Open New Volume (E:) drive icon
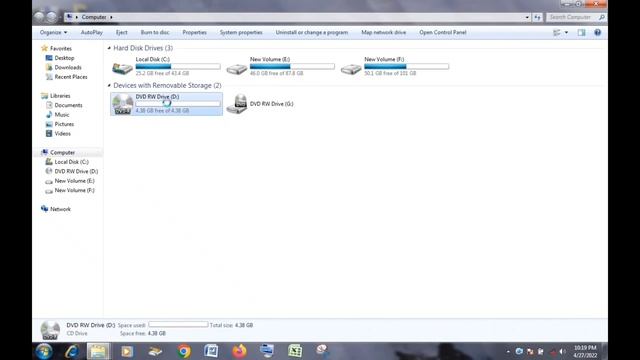 coord(237,69)
